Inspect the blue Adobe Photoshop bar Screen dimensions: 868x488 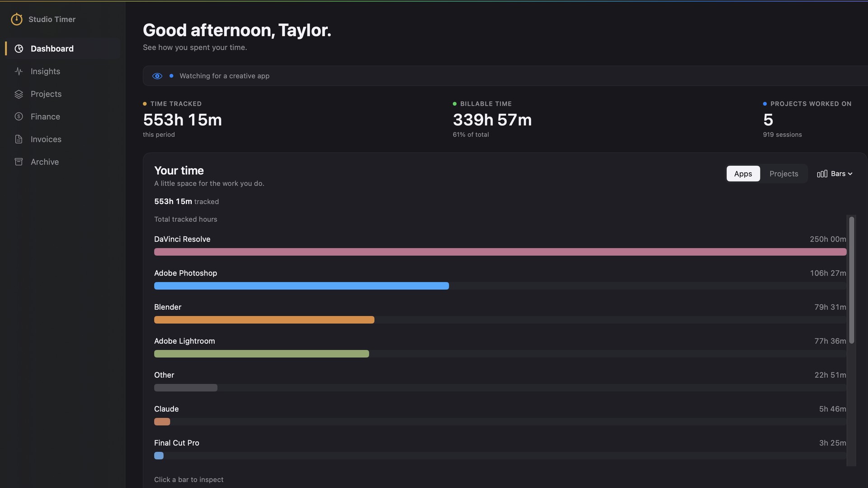coord(302,286)
